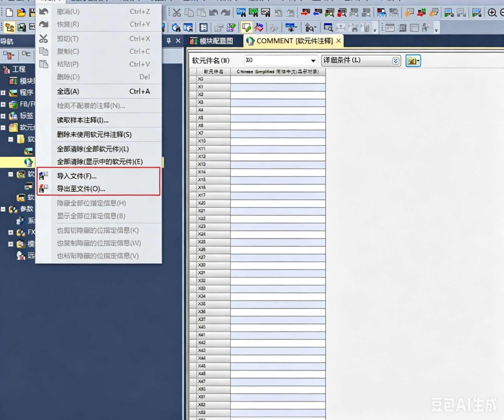
Task: Click the I/O check toolbar icon
Action: (x=259, y=28)
